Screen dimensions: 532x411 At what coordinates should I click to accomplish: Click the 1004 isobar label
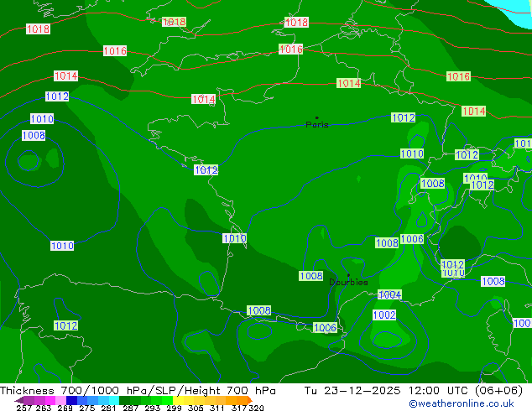[390, 294]
